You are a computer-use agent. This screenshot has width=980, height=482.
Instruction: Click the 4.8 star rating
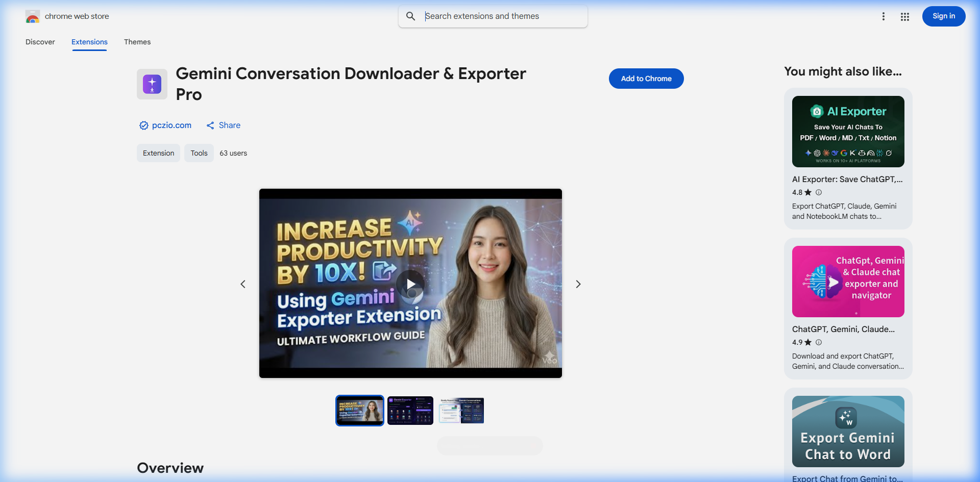(801, 192)
